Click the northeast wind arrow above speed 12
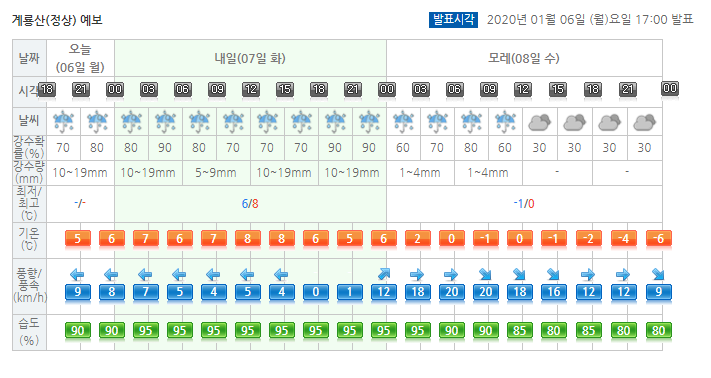Viewport: 711px width, 378px height. coord(384,274)
